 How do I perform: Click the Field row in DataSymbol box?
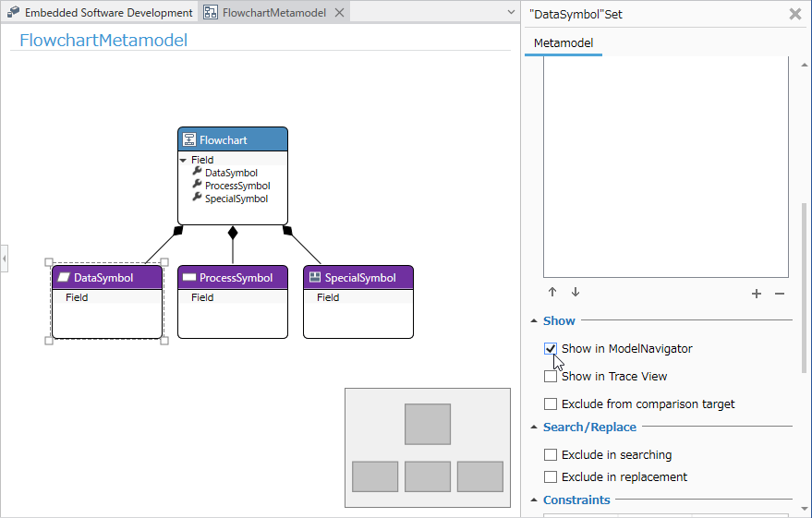pyautogui.click(x=107, y=297)
